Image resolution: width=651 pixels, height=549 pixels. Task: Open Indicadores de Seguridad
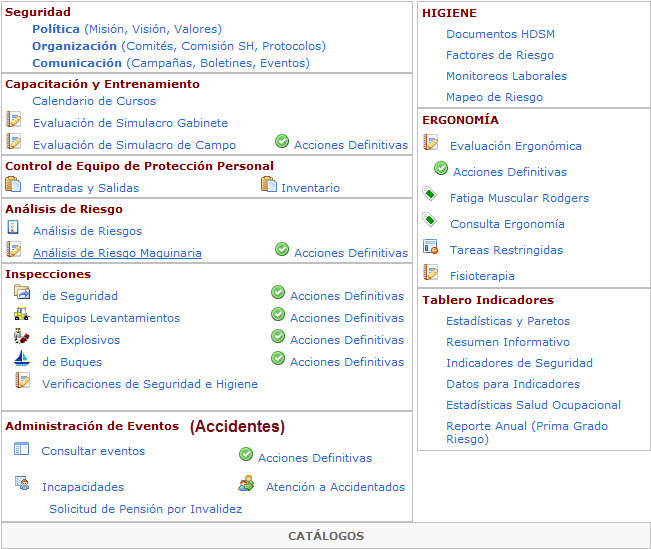(x=519, y=363)
